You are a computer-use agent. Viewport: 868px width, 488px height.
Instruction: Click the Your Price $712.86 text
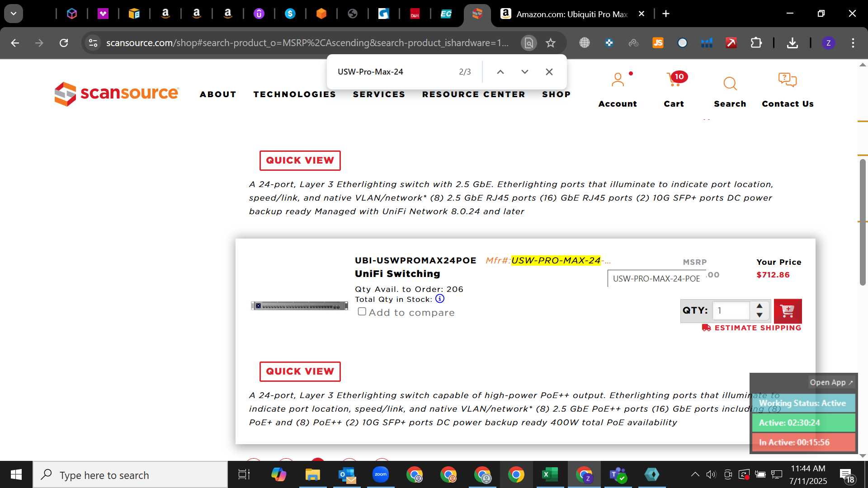(x=773, y=275)
